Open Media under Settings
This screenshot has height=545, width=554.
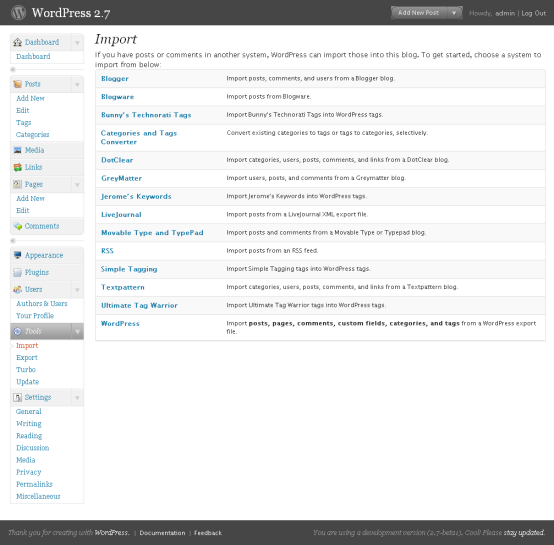(26, 460)
